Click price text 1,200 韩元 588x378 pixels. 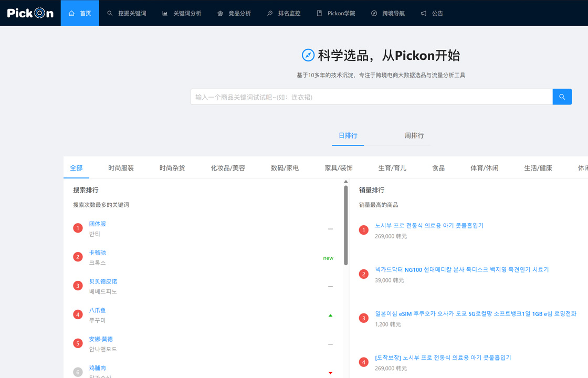coord(388,325)
